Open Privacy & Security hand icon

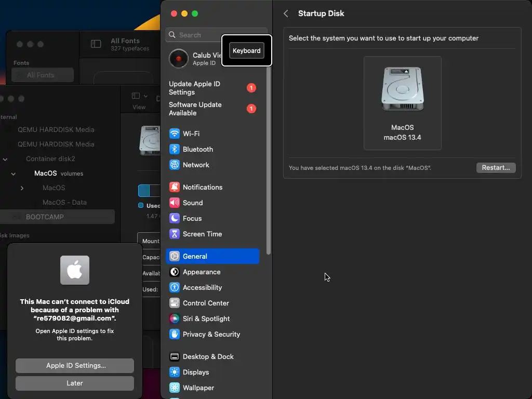coord(175,334)
